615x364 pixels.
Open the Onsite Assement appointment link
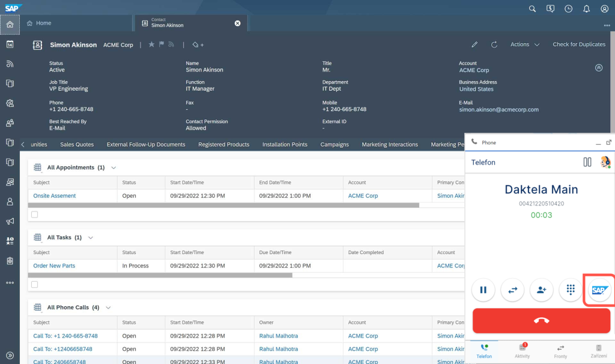pyautogui.click(x=55, y=196)
